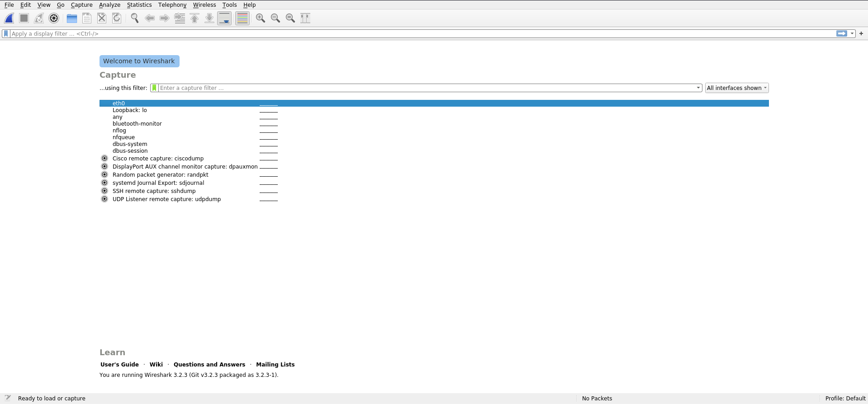Select the any interface row
Image resolution: width=868 pixels, height=404 pixels.
[434, 117]
